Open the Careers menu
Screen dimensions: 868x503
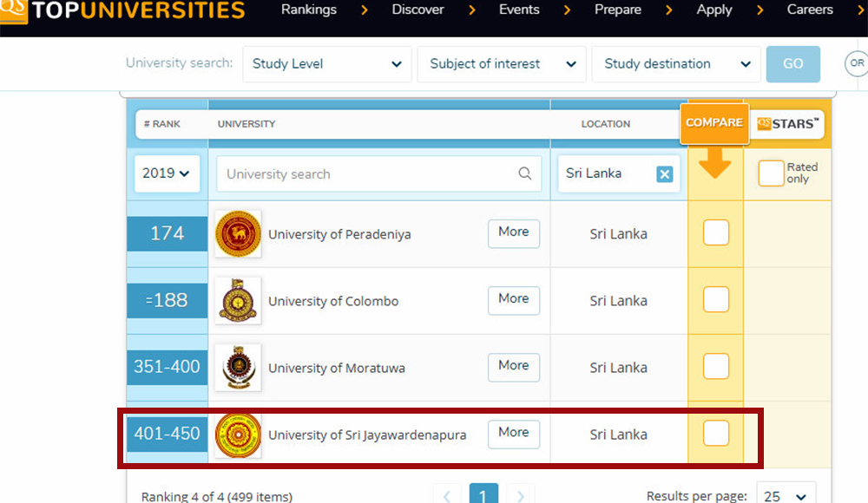(809, 10)
